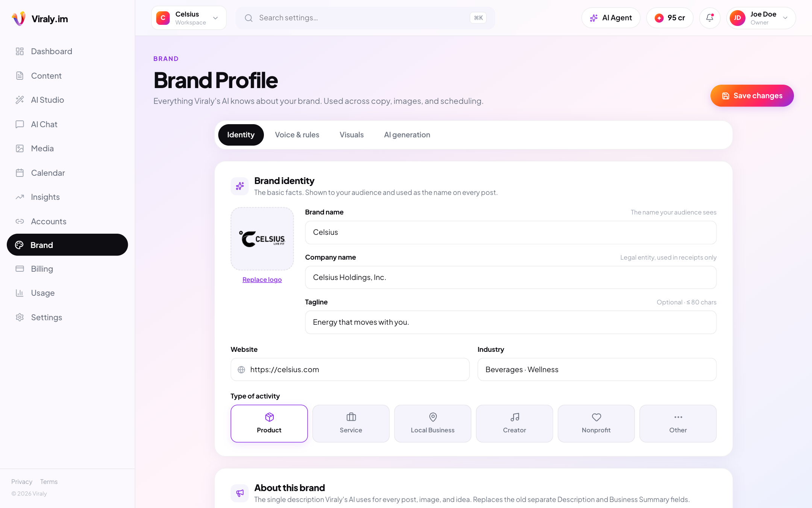Focus the Search settings field

(365, 18)
